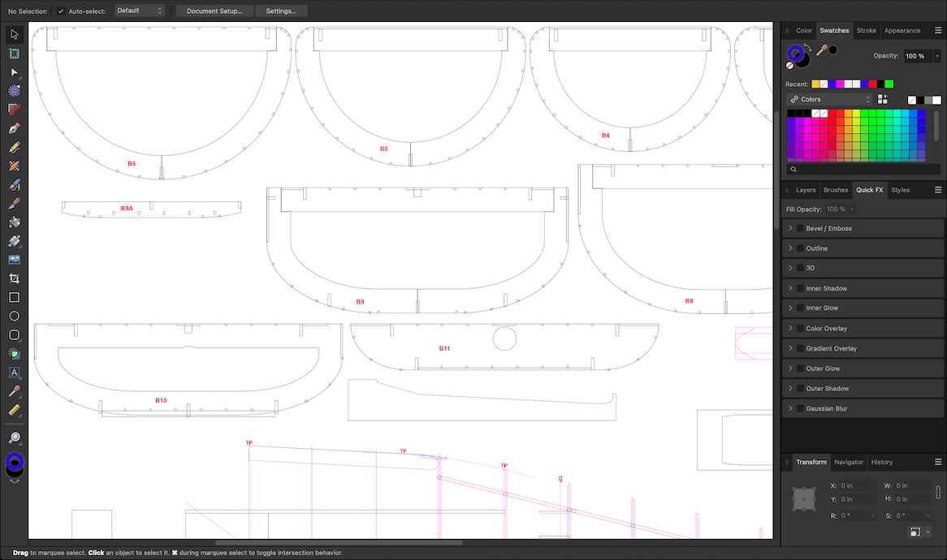
Task: Open the Colors palette dropdown
Action: coord(828,98)
